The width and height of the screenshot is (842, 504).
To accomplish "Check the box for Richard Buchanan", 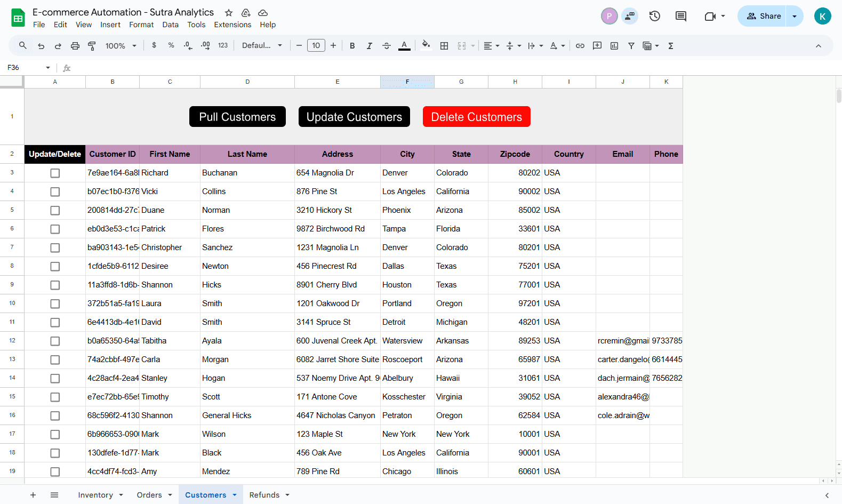I will (x=55, y=173).
